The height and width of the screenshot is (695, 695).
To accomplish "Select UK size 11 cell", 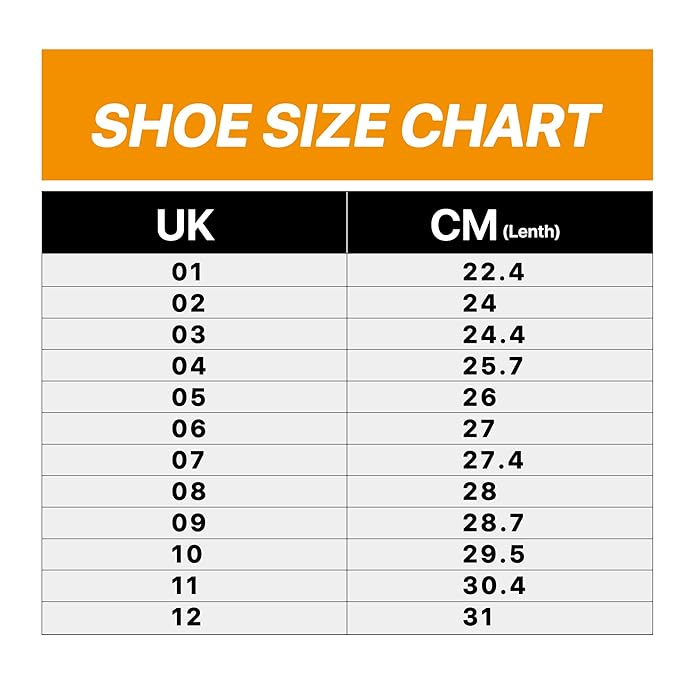I will tap(186, 586).
